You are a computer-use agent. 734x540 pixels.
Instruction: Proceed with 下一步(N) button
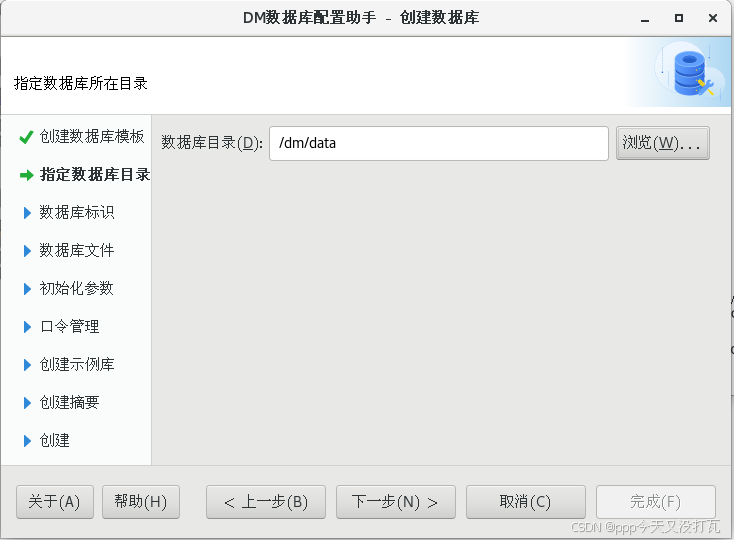click(x=396, y=502)
